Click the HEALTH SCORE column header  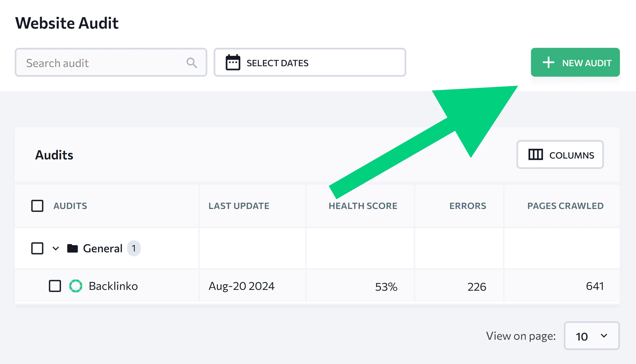pyautogui.click(x=363, y=206)
